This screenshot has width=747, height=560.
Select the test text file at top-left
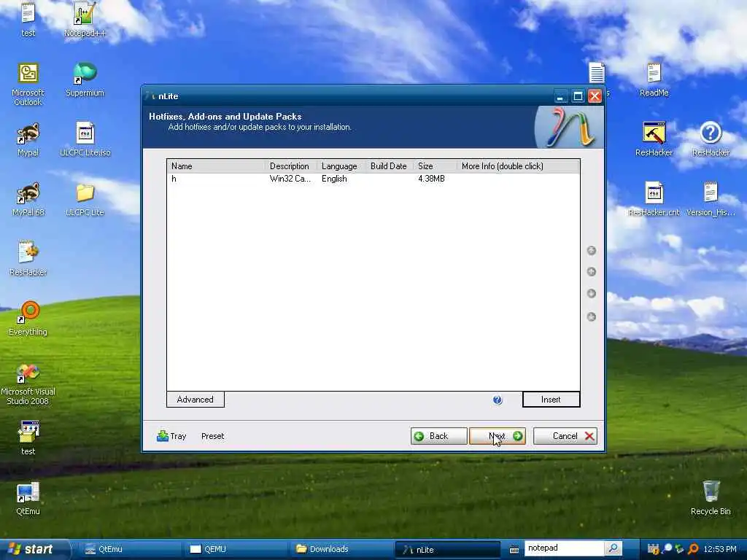(28, 20)
